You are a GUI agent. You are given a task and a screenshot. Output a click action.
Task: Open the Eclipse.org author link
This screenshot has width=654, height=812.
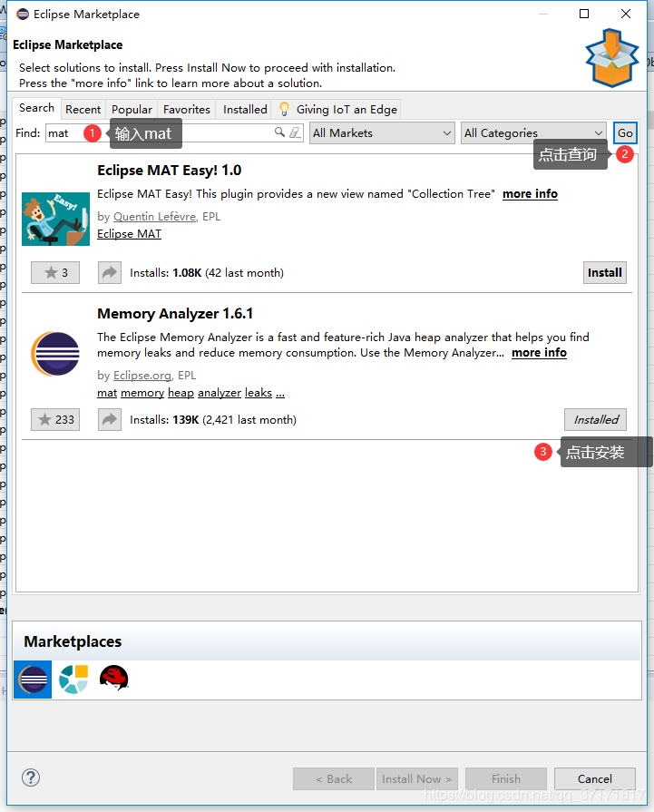pos(142,376)
